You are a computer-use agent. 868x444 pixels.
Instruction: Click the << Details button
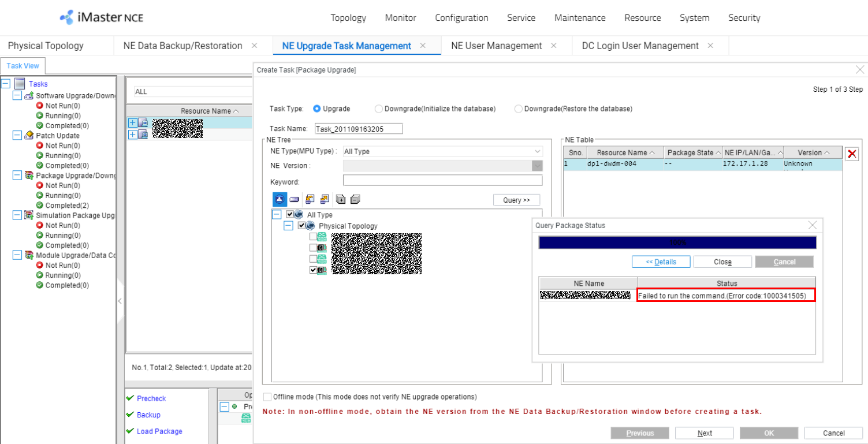point(661,262)
